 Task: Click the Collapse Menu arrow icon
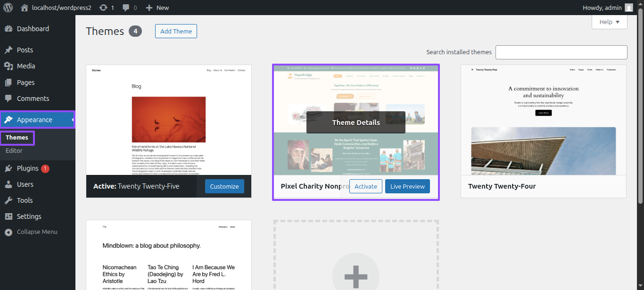[8, 232]
